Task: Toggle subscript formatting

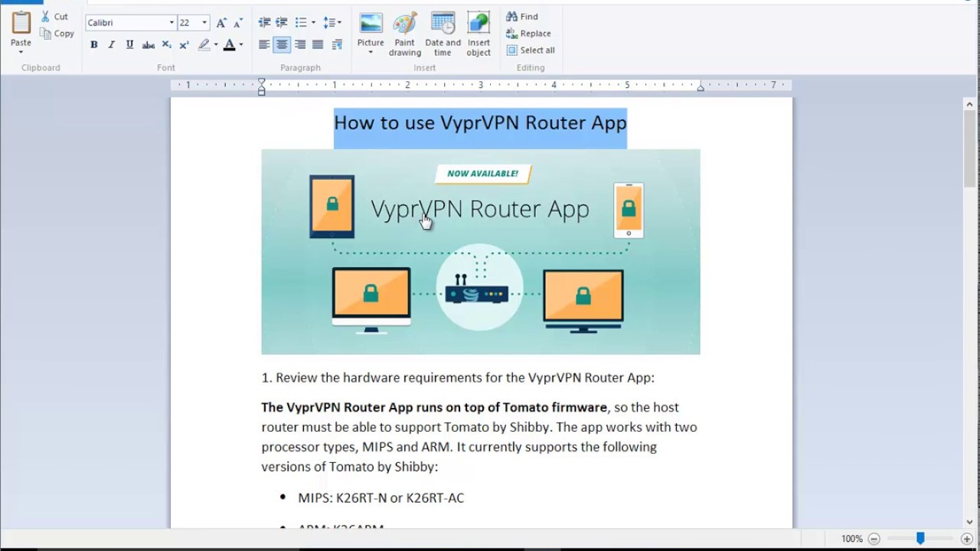Action: [x=166, y=45]
